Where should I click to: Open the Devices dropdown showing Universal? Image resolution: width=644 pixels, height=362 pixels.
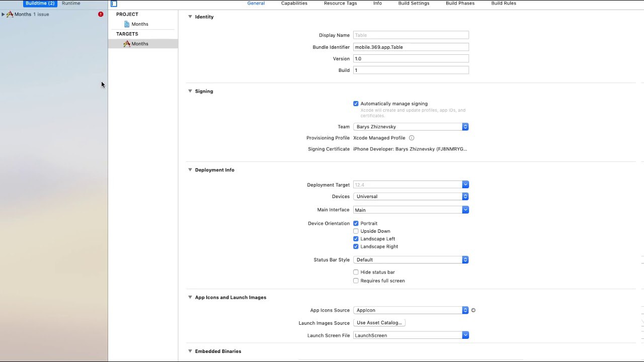point(411,196)
